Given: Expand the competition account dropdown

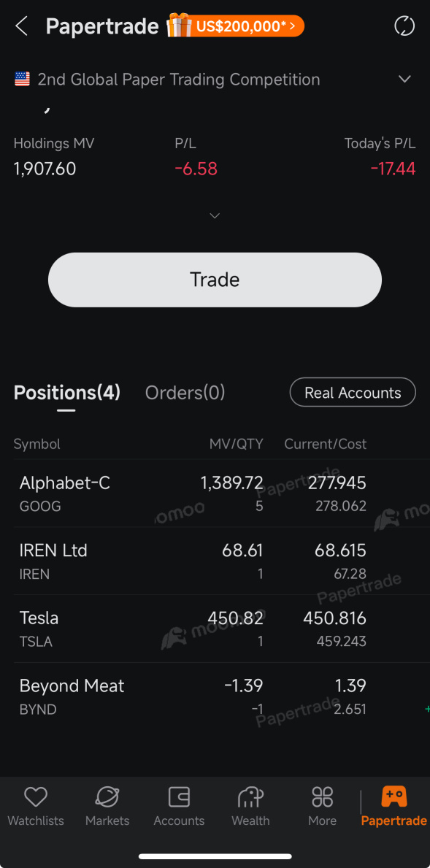Looking at the screenshot, I should 404,79.
